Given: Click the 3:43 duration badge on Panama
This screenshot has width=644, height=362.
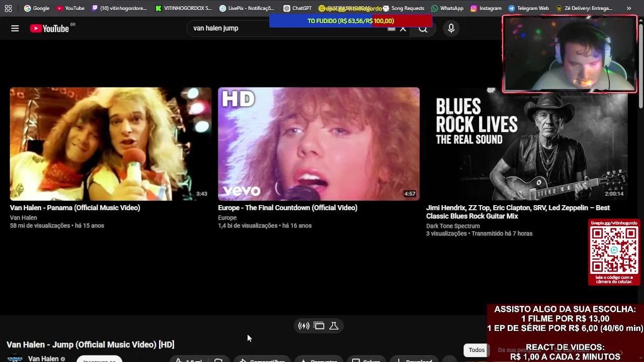Looking at the screenshot, I should [202, 194].
